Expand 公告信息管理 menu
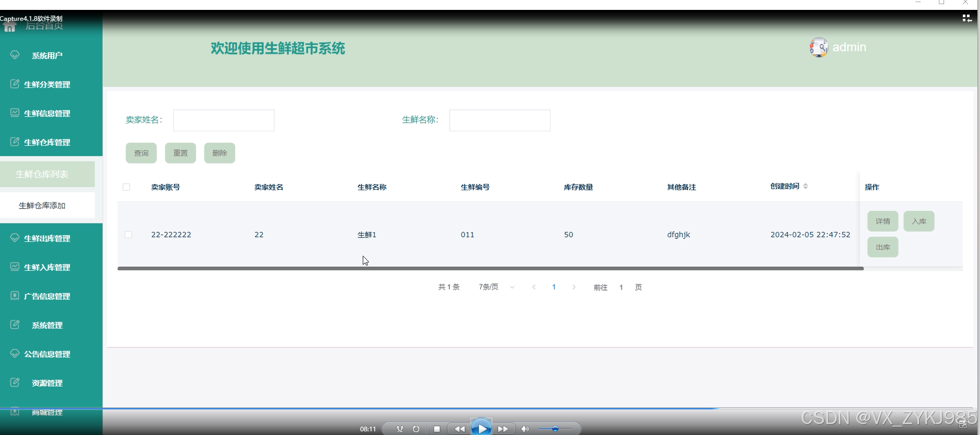 (x=51, y=354)
